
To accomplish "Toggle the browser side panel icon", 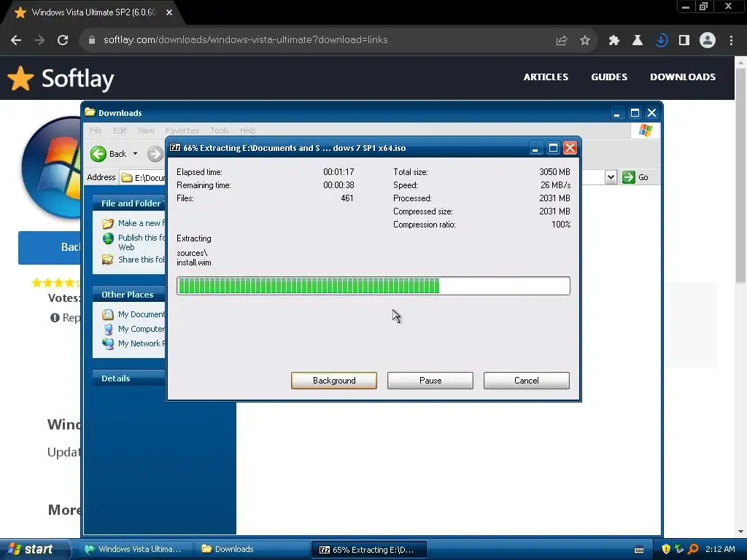I will 684,41.
